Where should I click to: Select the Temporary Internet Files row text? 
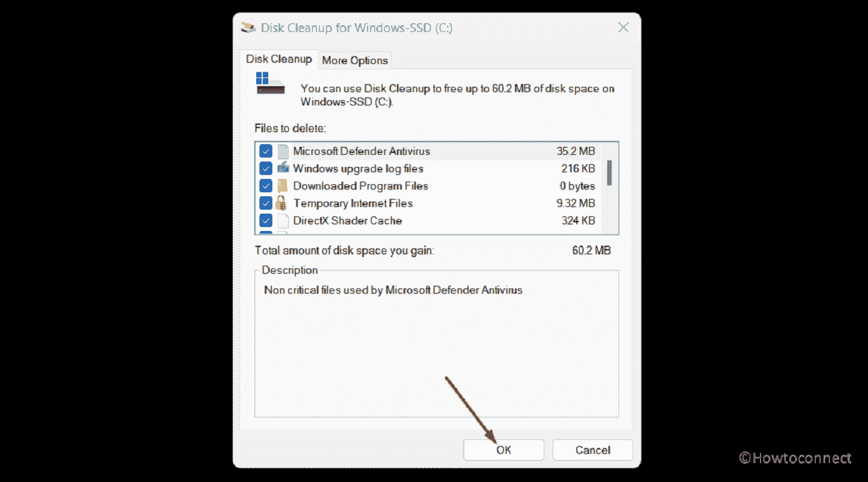[x=353, y=203]
